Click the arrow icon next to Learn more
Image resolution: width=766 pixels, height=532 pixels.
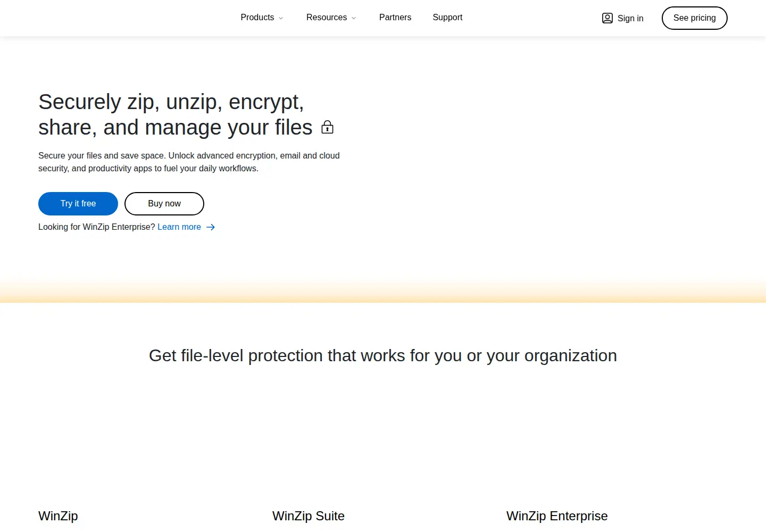[211, 227]
